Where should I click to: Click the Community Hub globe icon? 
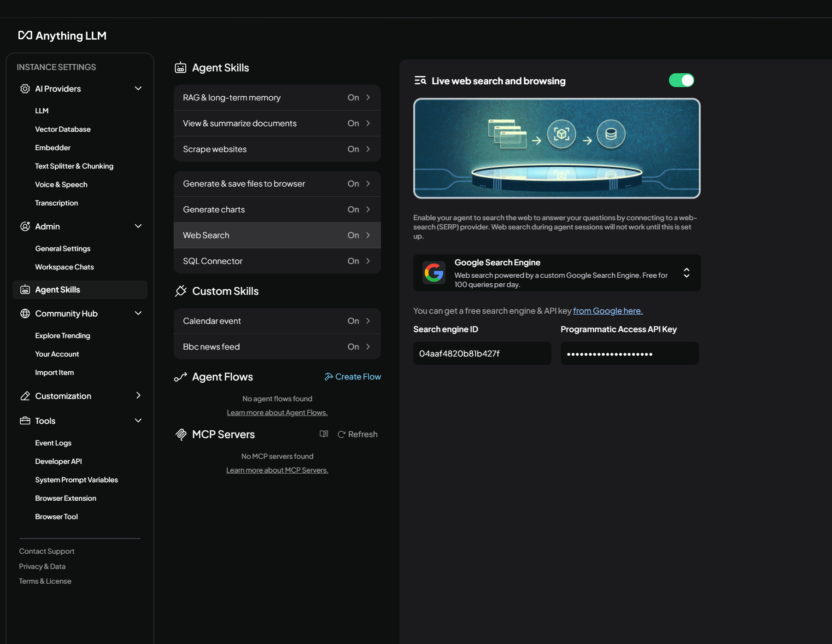tap(25, 314)
